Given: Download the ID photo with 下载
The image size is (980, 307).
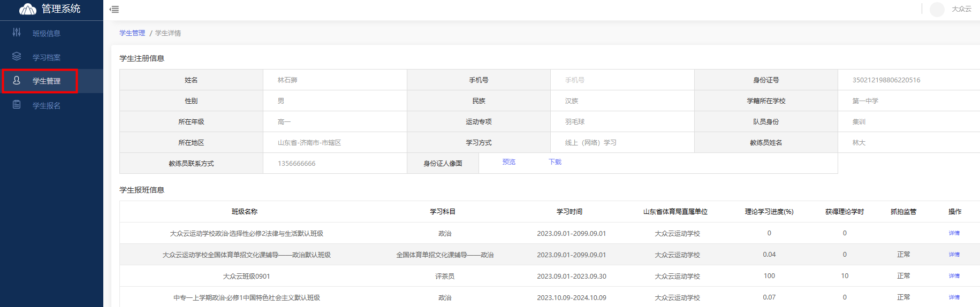Looking at the screenshot, I should [555, 162].
